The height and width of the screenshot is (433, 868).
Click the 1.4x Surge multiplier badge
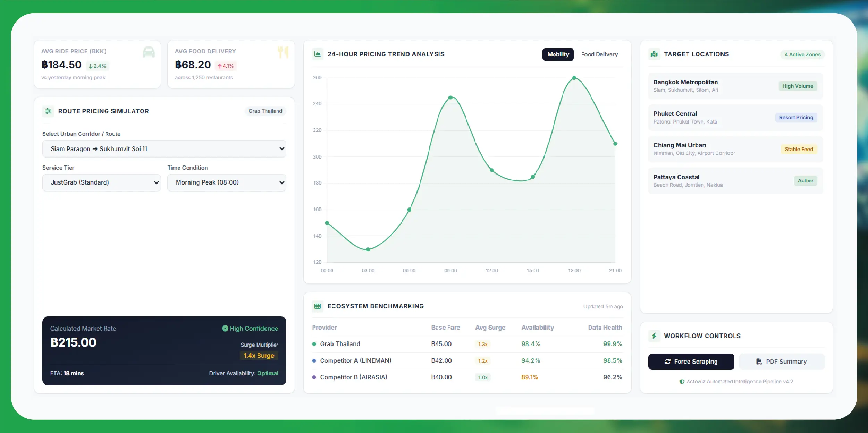tap(259, 356)
